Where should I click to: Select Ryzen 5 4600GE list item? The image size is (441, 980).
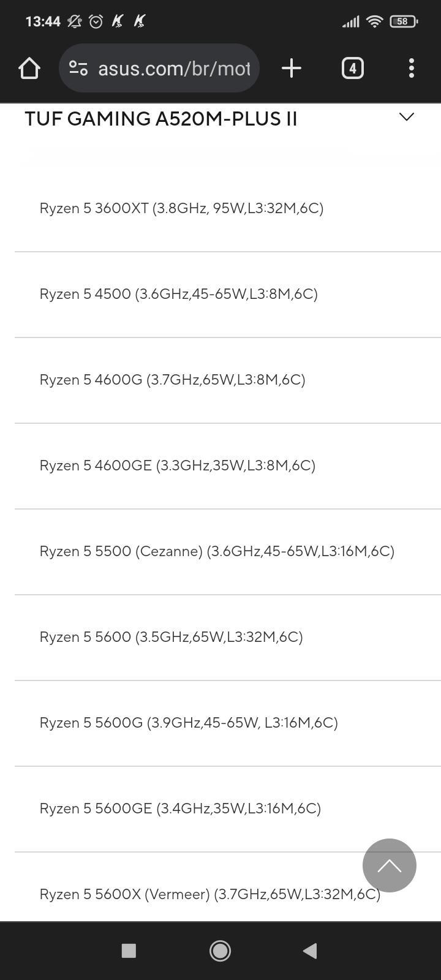pos(228,466)
